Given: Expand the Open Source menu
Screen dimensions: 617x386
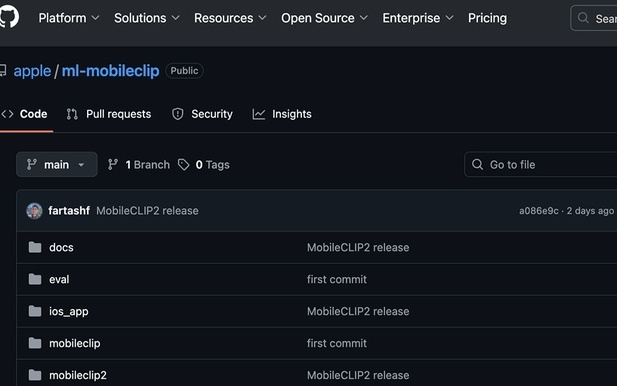Looking at the screenshot, I should coord(324,18).
